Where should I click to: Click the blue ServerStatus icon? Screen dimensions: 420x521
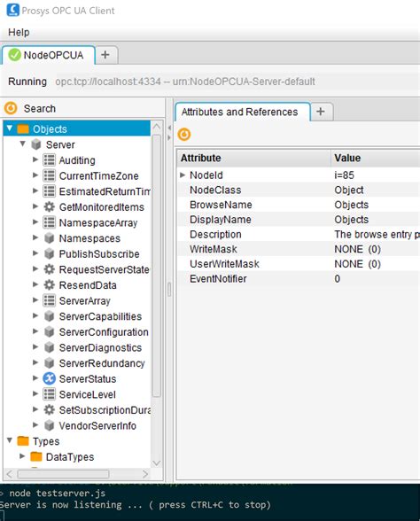(50, 379)
